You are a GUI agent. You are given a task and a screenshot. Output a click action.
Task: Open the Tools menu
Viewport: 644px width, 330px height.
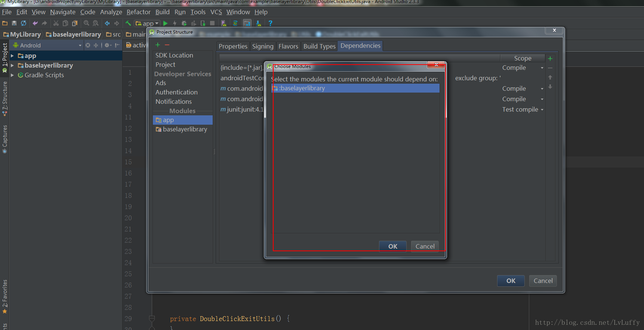(198, 12)
